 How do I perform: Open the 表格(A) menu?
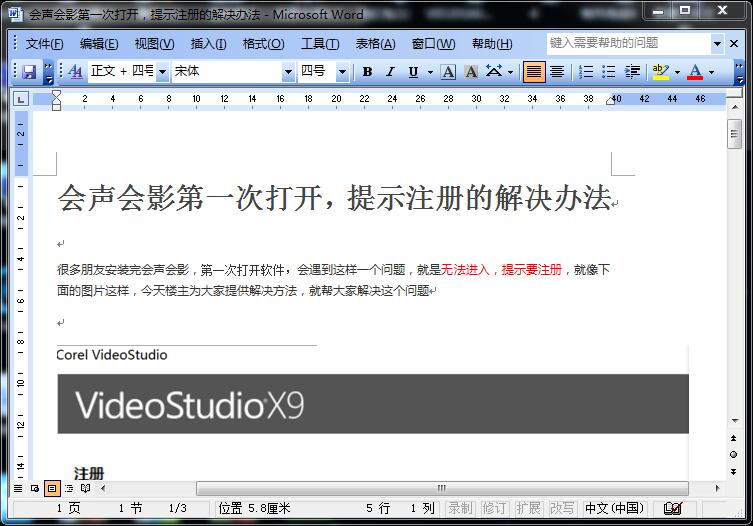375,44
